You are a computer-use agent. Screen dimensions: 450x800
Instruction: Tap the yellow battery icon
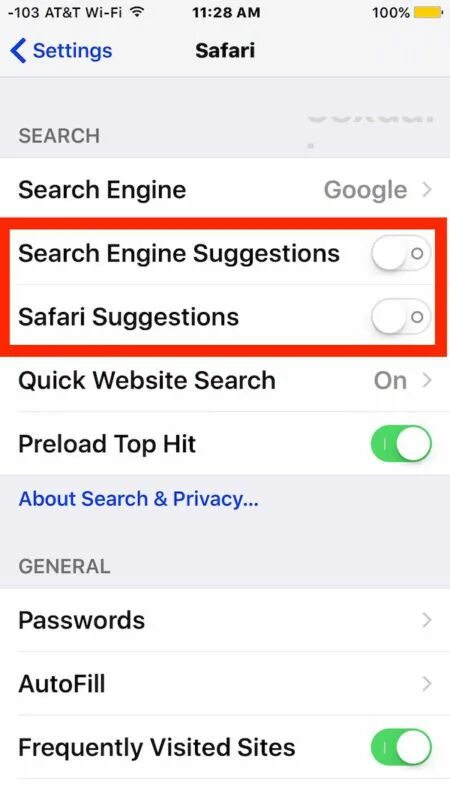[429, 12]
